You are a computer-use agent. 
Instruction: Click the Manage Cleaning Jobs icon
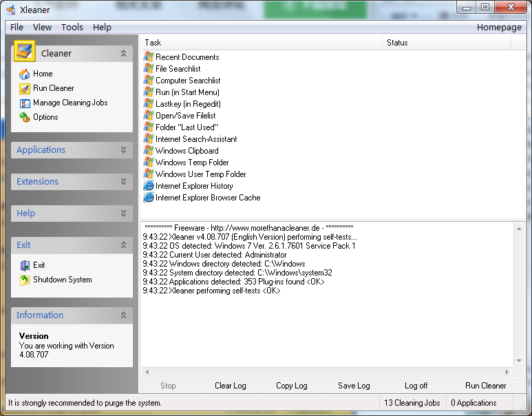point(24,103)
